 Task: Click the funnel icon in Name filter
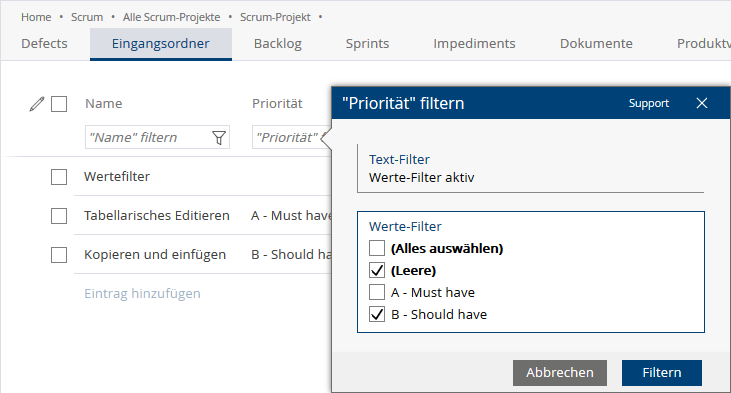point(219,138)
